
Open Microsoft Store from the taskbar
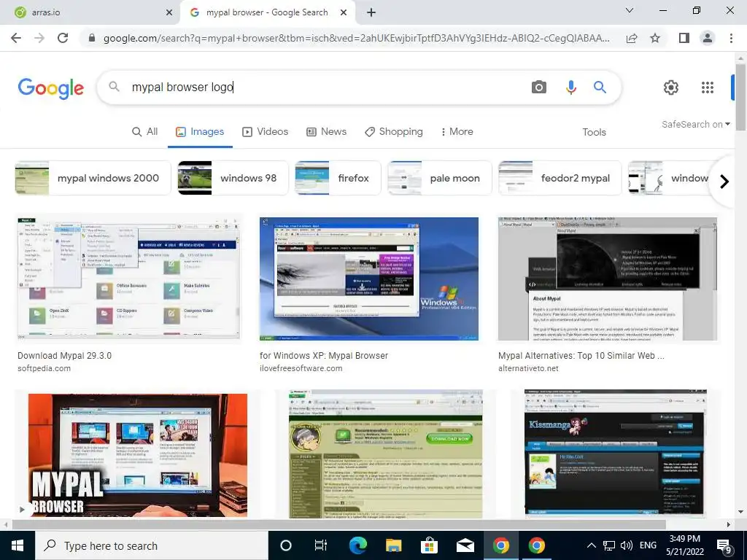pos(429,545)
